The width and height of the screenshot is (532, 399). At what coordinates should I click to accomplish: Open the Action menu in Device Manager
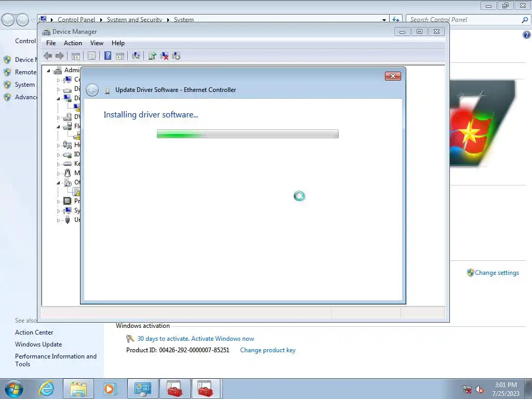tap(73, 43)
